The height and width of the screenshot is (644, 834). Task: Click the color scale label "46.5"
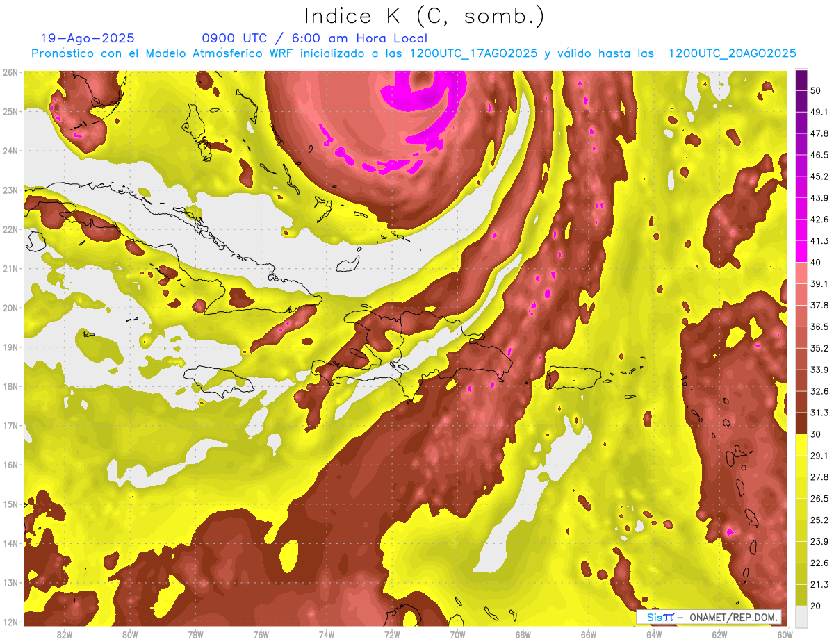point(819,155)
